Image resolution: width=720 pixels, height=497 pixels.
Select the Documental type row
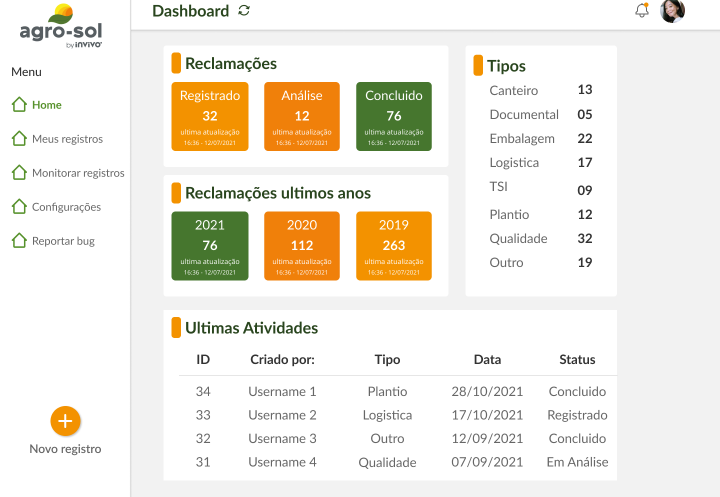tap(541, 114)
